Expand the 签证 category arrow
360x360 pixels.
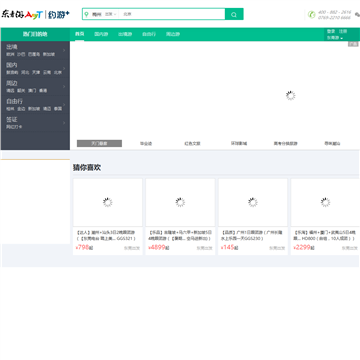(x=64, y=123)
